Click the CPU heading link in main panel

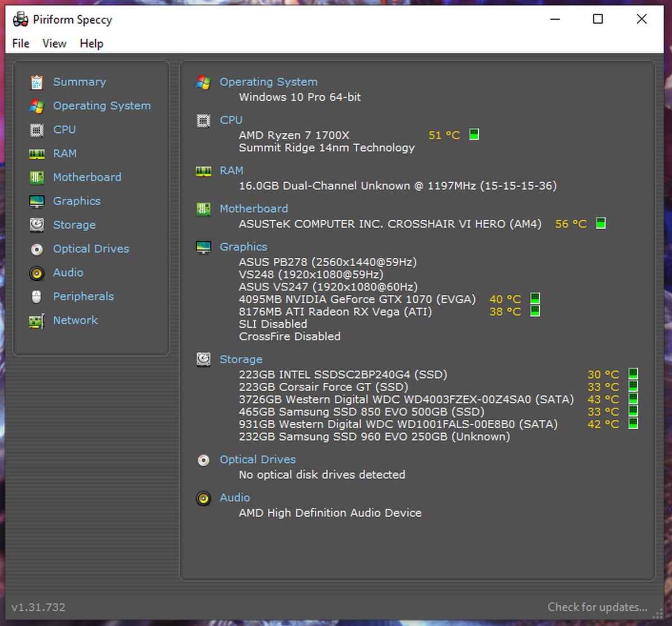coord(231,120)
